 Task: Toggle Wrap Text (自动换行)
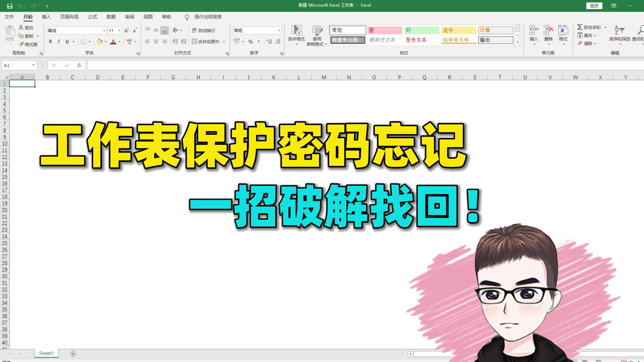(x=203, y=31)
